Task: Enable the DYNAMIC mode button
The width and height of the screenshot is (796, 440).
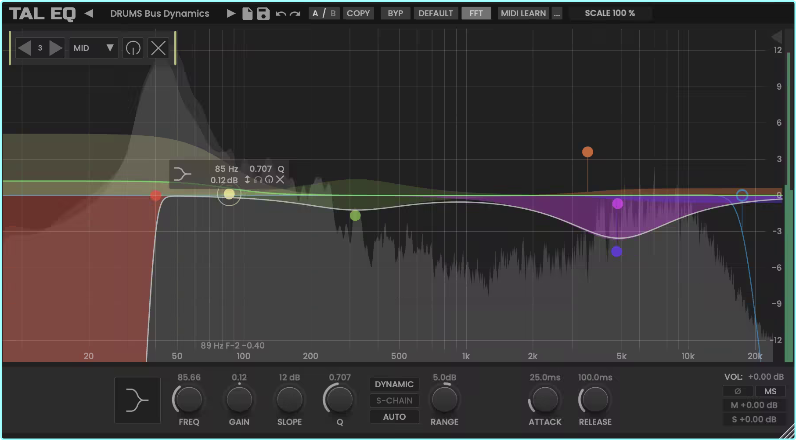Action: 394,384
